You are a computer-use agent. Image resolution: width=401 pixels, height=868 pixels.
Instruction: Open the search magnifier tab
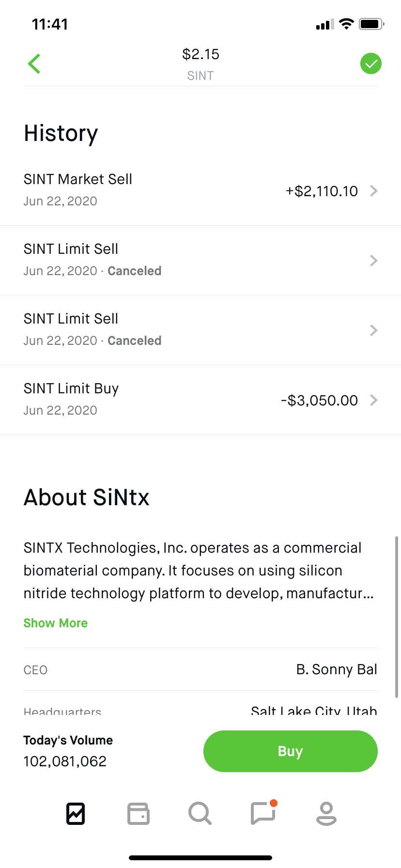200,813
